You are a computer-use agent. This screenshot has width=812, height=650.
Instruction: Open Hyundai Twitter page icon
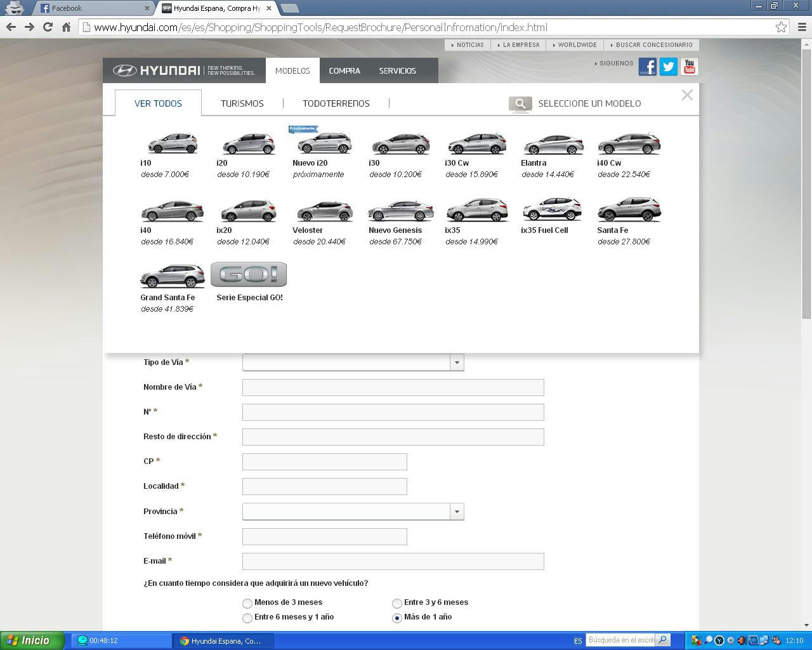click(x=669, y=67)
